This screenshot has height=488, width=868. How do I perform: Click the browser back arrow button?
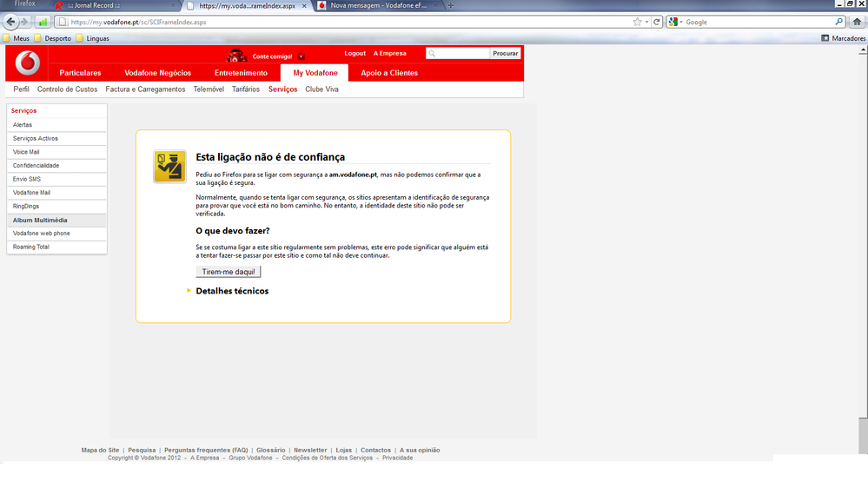click(11, 22)
